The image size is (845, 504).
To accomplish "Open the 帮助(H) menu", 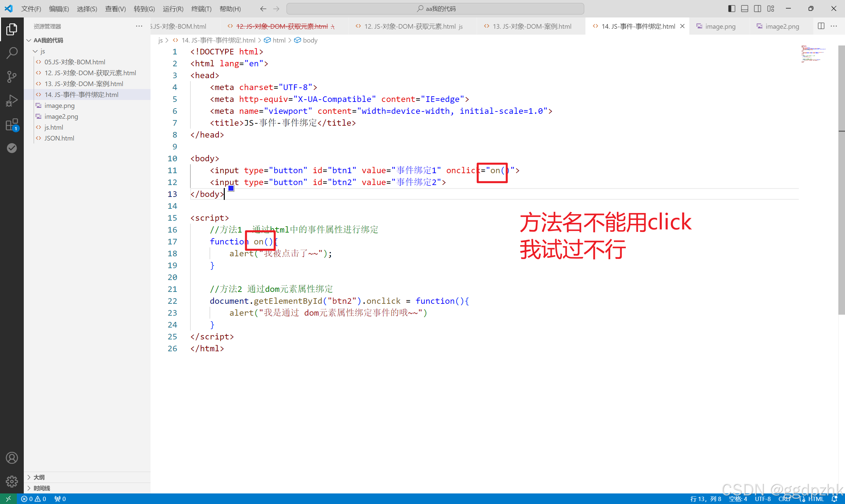I will 230,9.
